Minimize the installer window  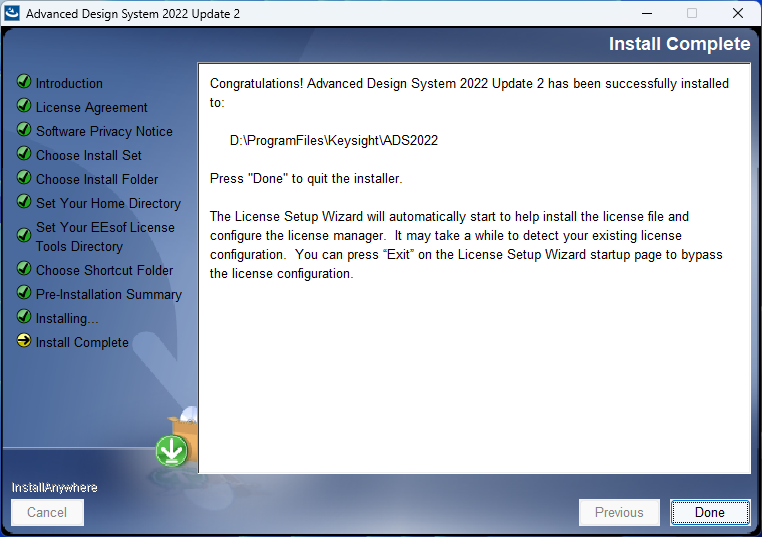[x=647, y=13]
